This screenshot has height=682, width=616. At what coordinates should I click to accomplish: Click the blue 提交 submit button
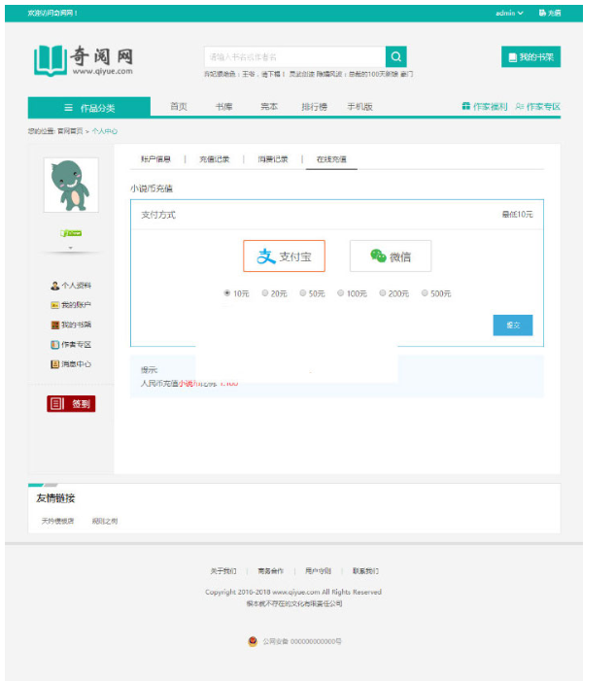click(x=512, y=325)
